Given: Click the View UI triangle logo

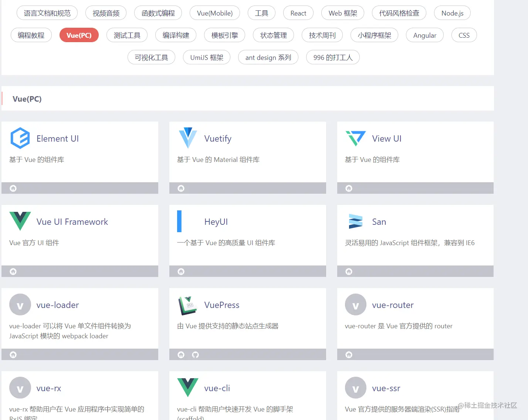Looking at the screenshot, I should [356, 138].
